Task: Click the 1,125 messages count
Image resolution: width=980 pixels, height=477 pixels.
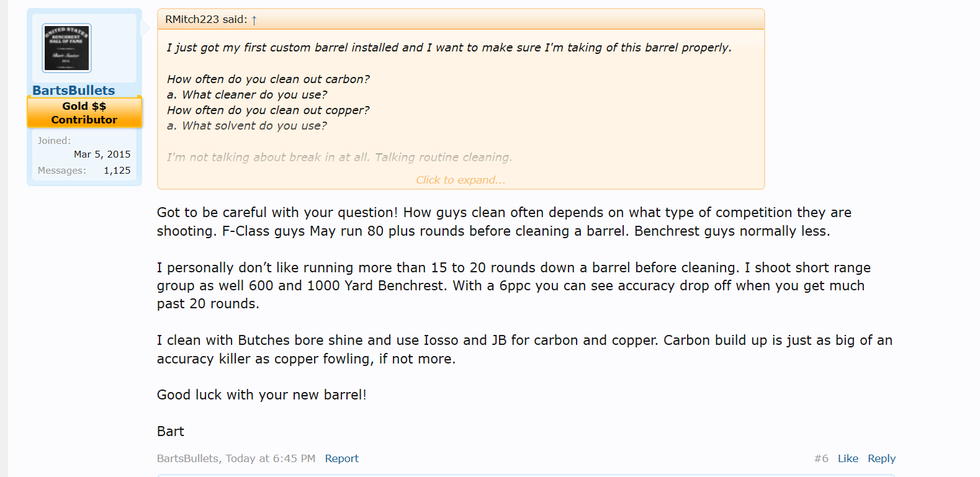Action: pos(117,171)
